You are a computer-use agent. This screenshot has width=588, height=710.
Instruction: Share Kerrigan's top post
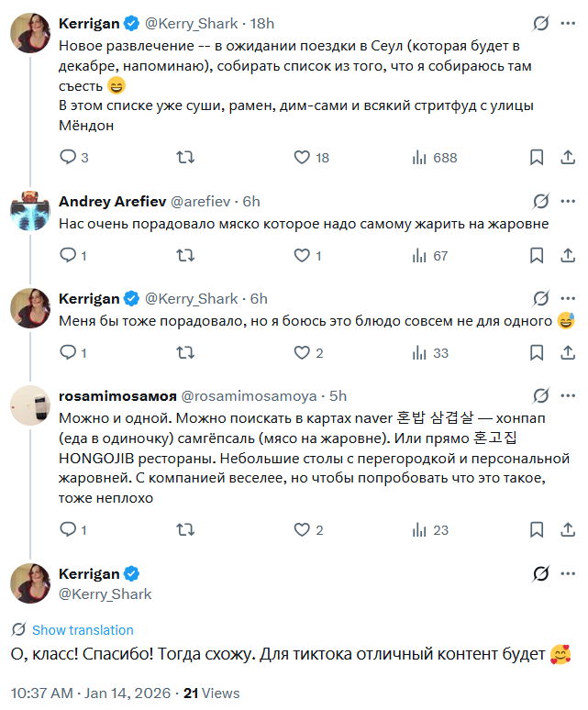(x=566, y=158)
